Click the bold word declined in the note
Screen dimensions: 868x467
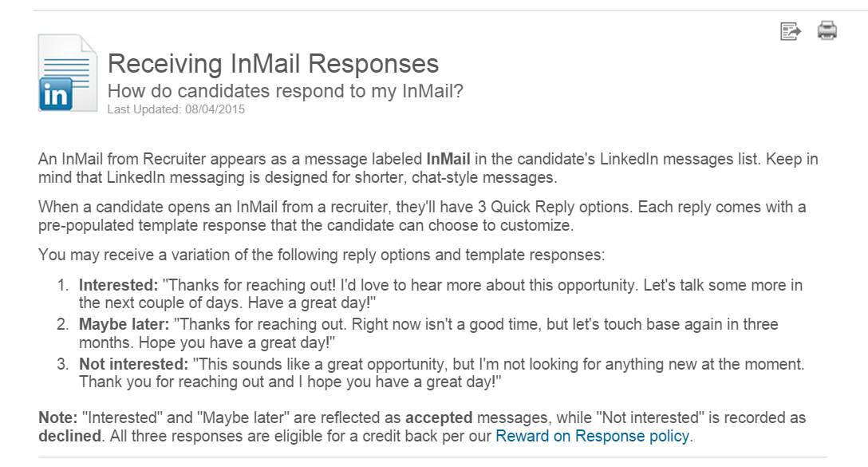69,436
